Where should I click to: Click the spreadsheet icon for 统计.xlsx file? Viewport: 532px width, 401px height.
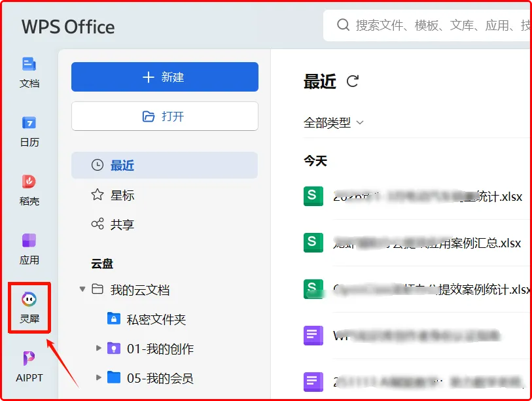point(313,196)
